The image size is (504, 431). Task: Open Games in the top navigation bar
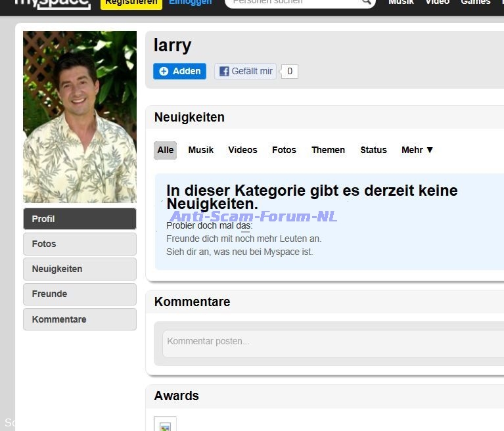click(475, 3)
